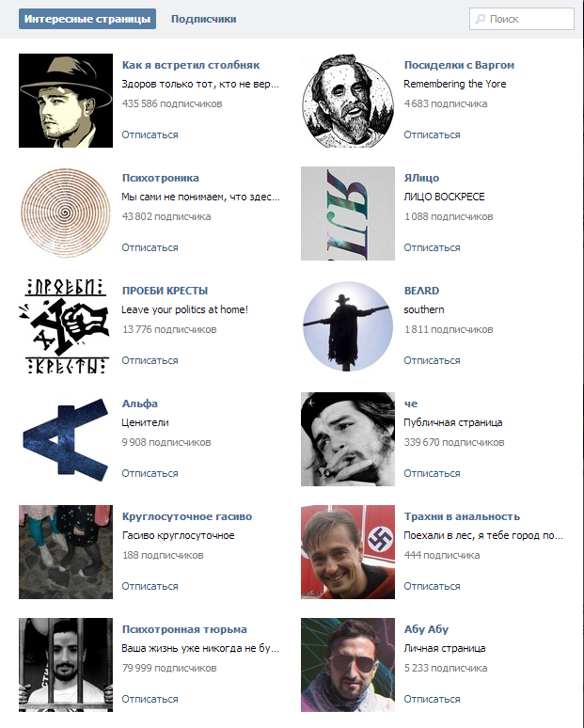Open the Абу Абу page title
Screen dimensions: 584x728
(426, 629)
